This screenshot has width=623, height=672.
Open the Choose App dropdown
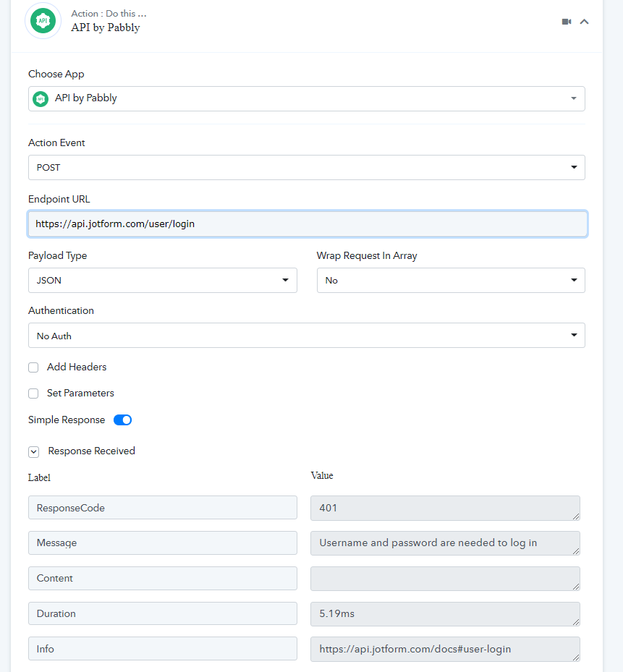coord(307,98)
